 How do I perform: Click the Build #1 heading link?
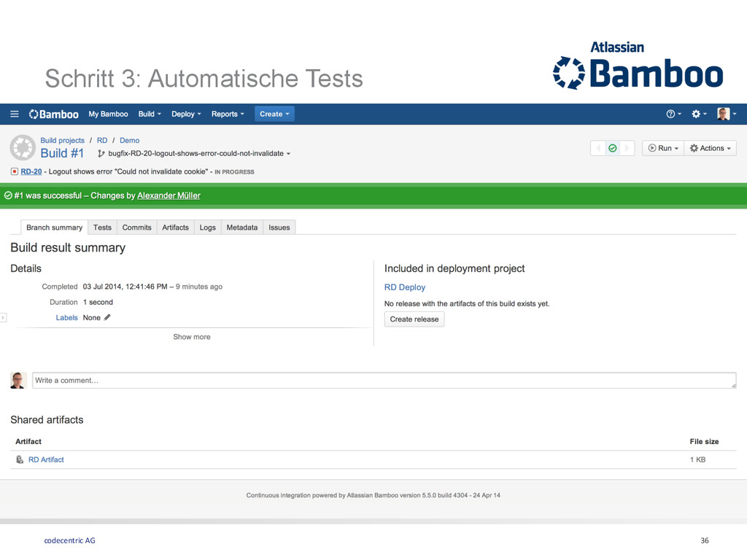(x=63, y=153)
